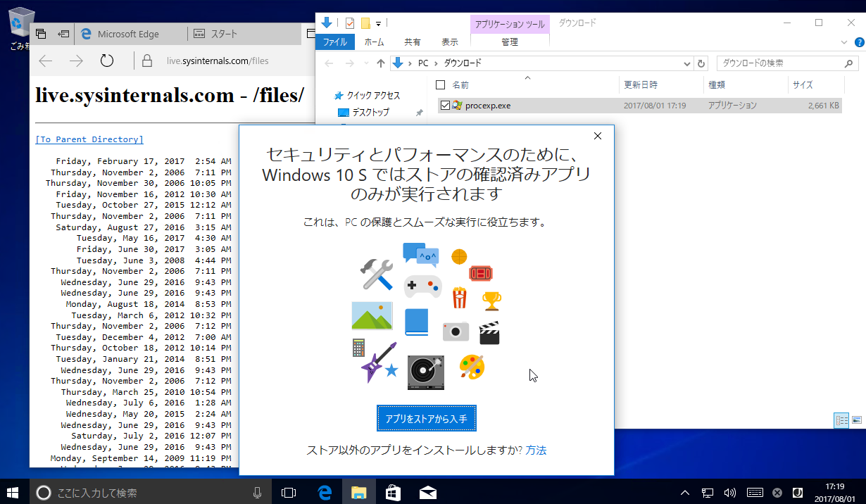This screenshot has height=504, width=866.
Task: Click the Explorer up-arrow navigation button
Action: [381, 63]
